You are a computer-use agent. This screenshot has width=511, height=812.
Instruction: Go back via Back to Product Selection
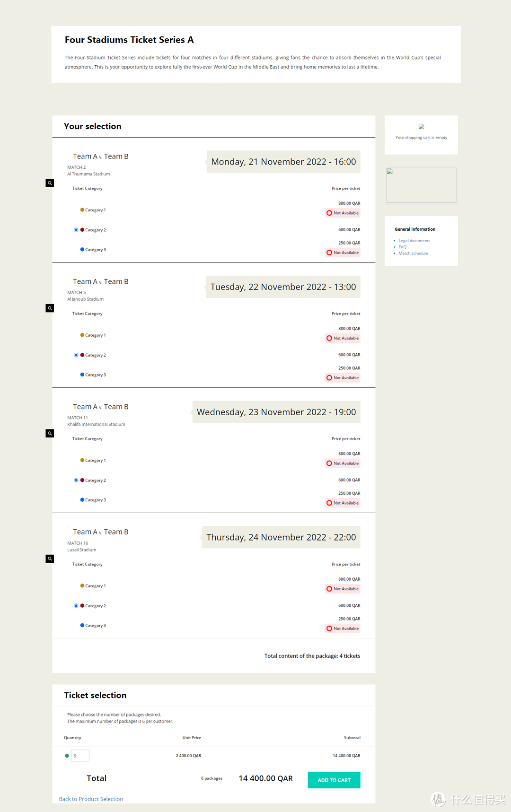[x=91, y=799]
